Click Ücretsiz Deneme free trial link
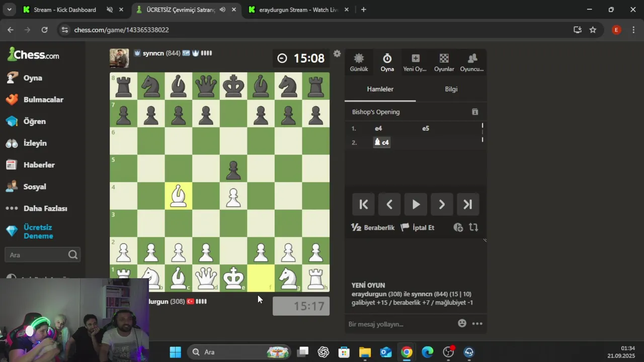Screen dimensions: 644x362 click(38, 231)
